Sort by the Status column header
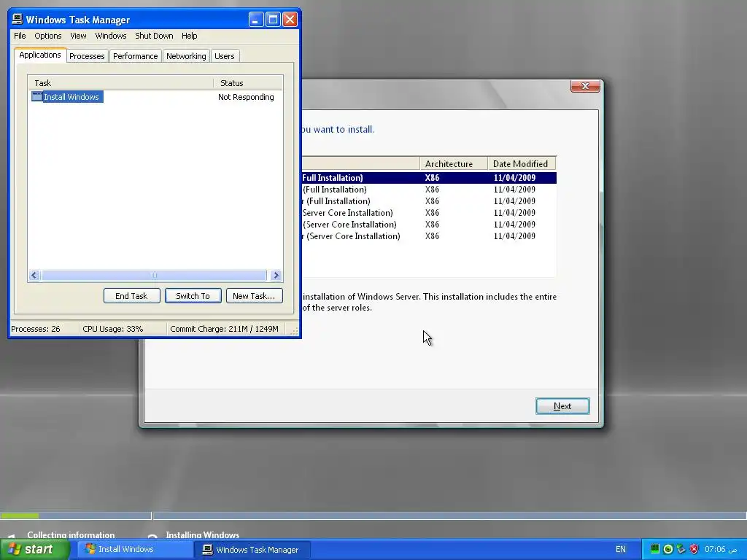 pyautogui.click(x=248, y=83)
